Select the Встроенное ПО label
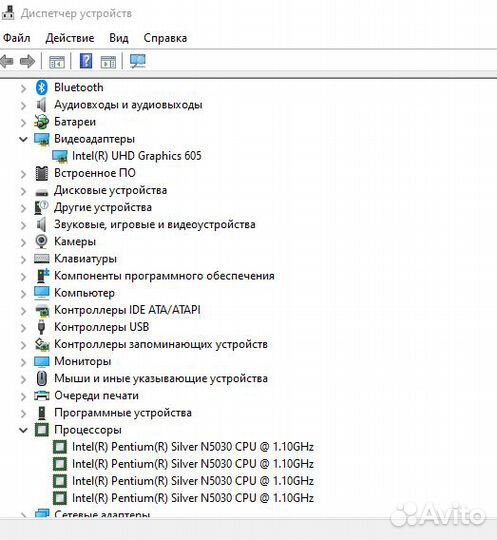Screen dimensions: 497x540 (95, 173)
